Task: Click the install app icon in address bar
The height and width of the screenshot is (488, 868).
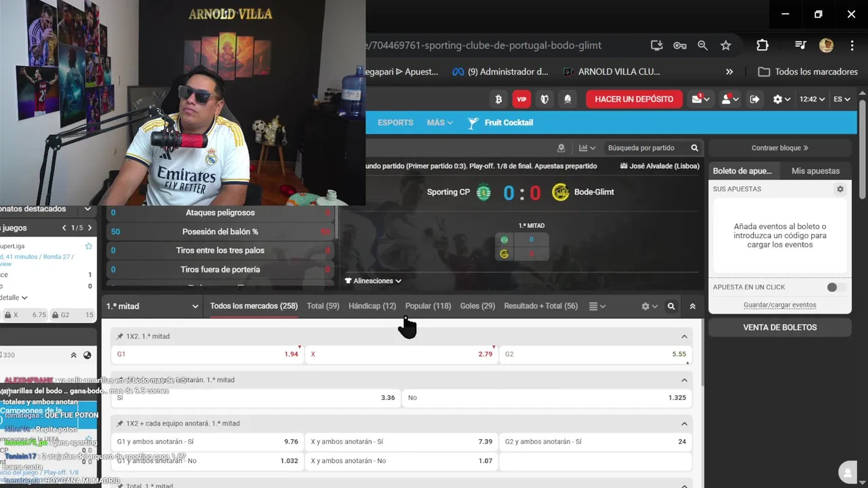Action: click(656, 45)
